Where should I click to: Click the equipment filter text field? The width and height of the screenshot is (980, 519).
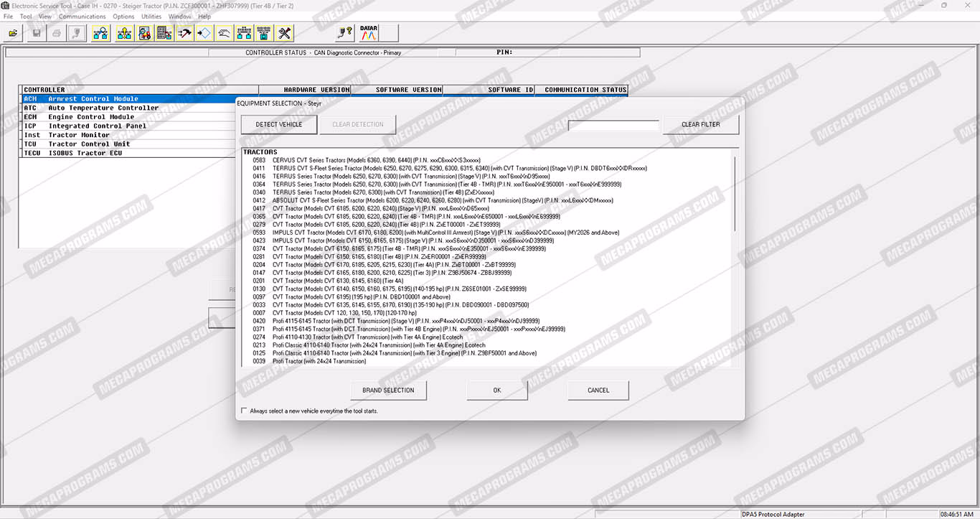pyautogui.click(x=613, y=125)
